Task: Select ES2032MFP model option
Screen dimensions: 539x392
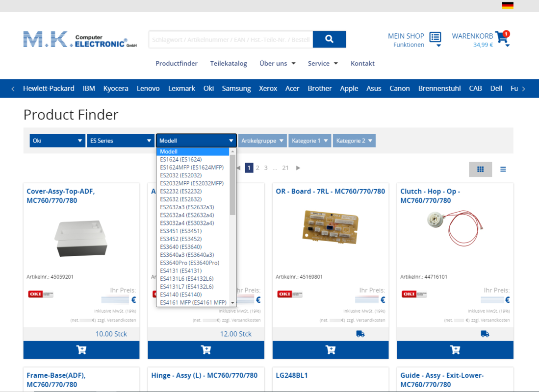Action: [x=193, y=183]
